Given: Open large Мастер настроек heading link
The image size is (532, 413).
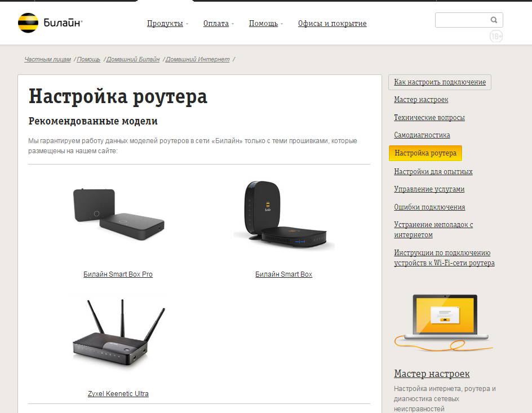Looking at the screenshot, I should [432, 374].
